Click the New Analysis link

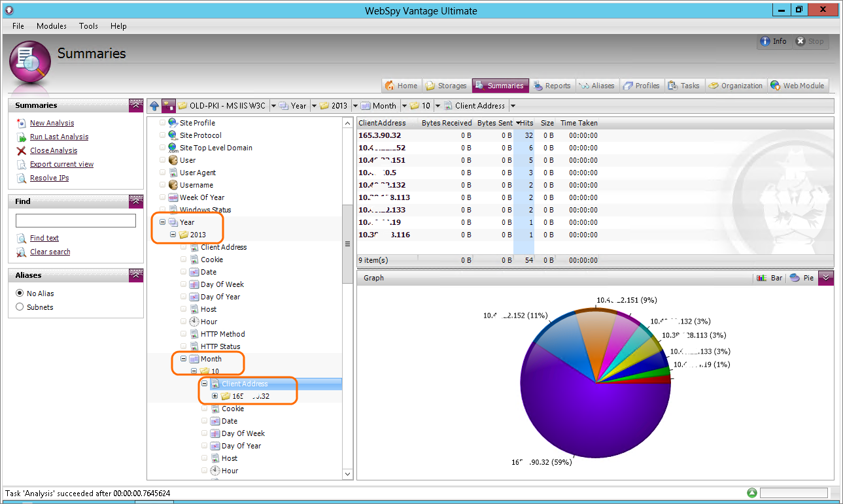52,123
